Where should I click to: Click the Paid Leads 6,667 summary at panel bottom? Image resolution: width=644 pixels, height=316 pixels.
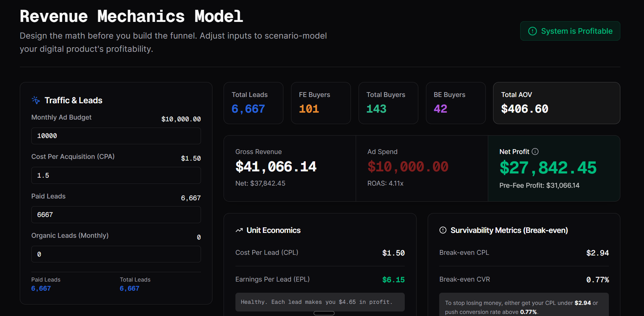(41, 289)
